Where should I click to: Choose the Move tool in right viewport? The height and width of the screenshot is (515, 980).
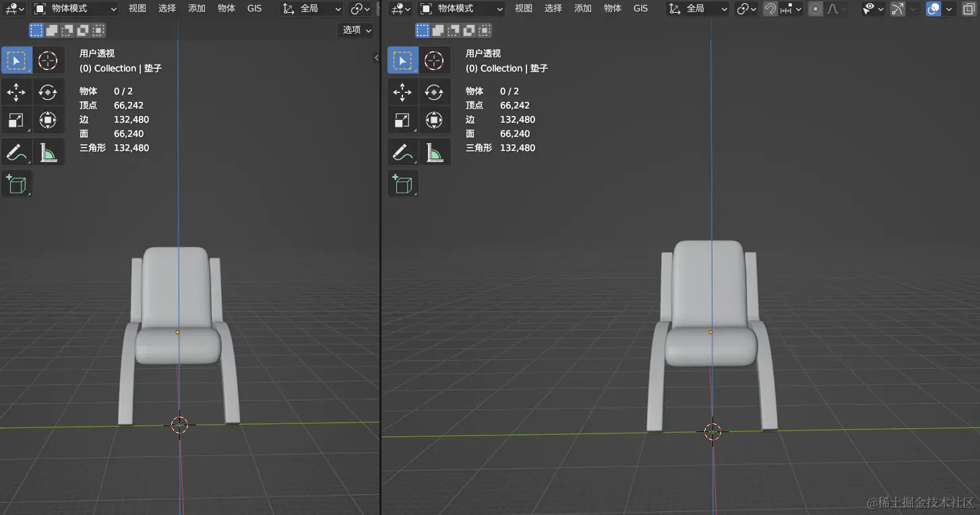(402, 92)
